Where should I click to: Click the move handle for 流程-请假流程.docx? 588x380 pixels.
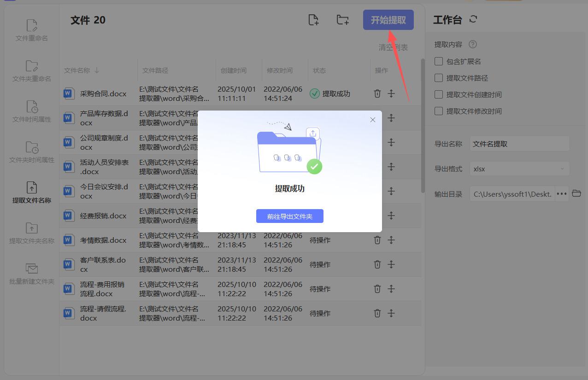tap(391, 313)
